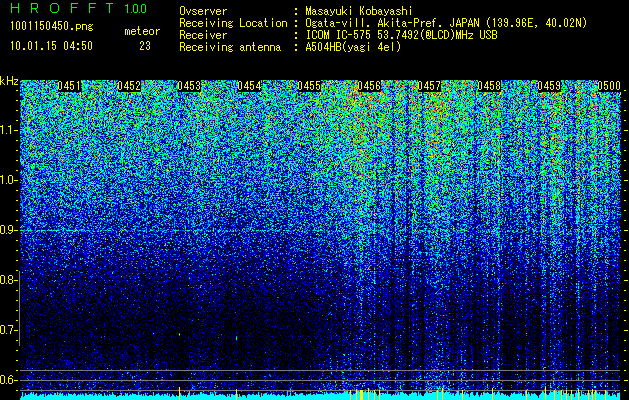This screenshot has height=400, width=629.
Task: Click the 0455 time marker
Action: (x=309, y=86)
